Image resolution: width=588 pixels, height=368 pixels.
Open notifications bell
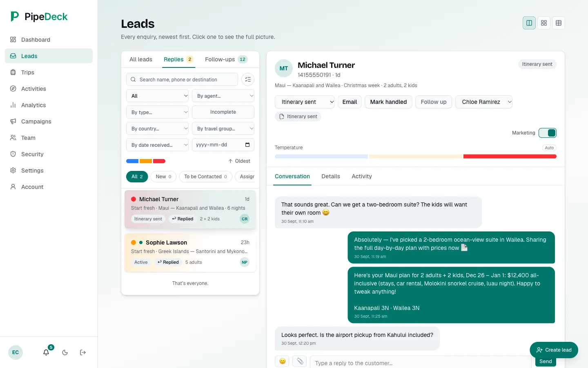[x=47, y=352]
